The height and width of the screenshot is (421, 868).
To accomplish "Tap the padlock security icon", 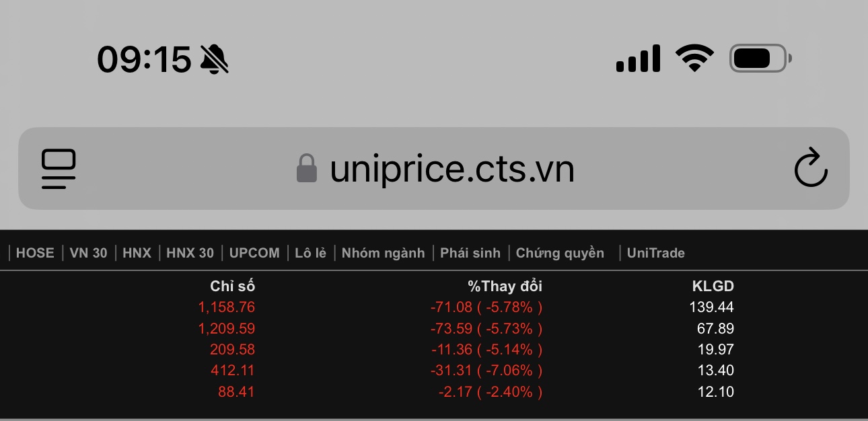I will (307, 169).
